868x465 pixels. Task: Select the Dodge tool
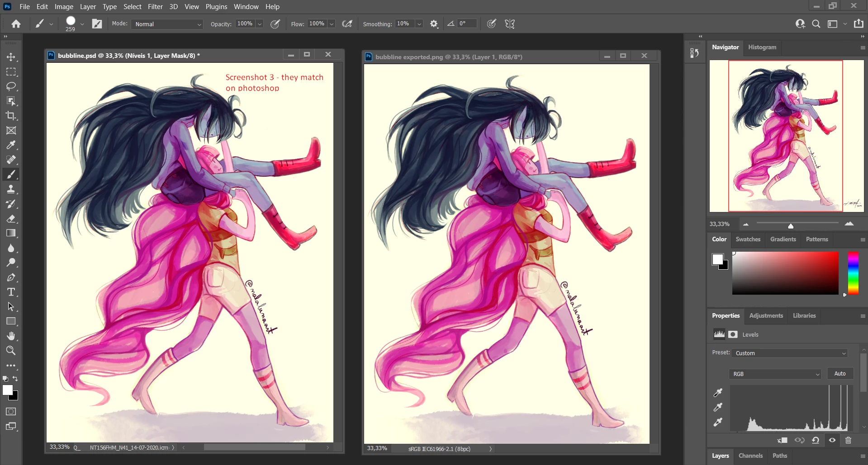click(x=11, y=263)
